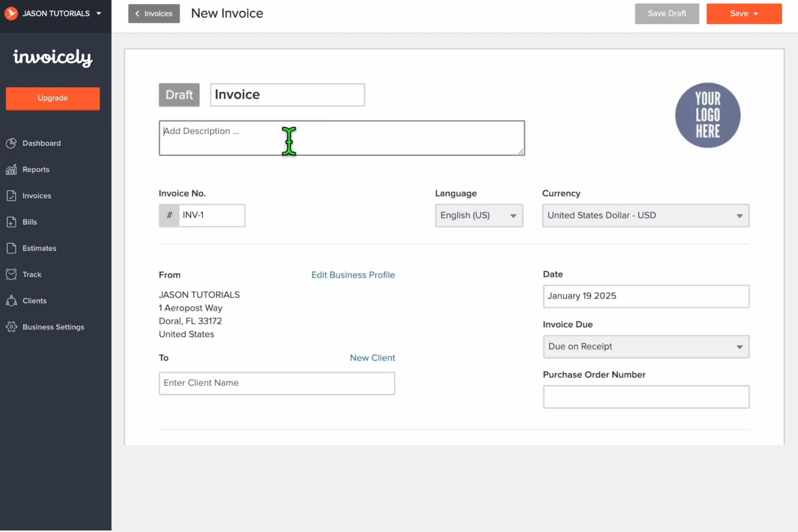Click the Invoices sidebar icon
798x532 pixels.
click(x=12, y=195)
